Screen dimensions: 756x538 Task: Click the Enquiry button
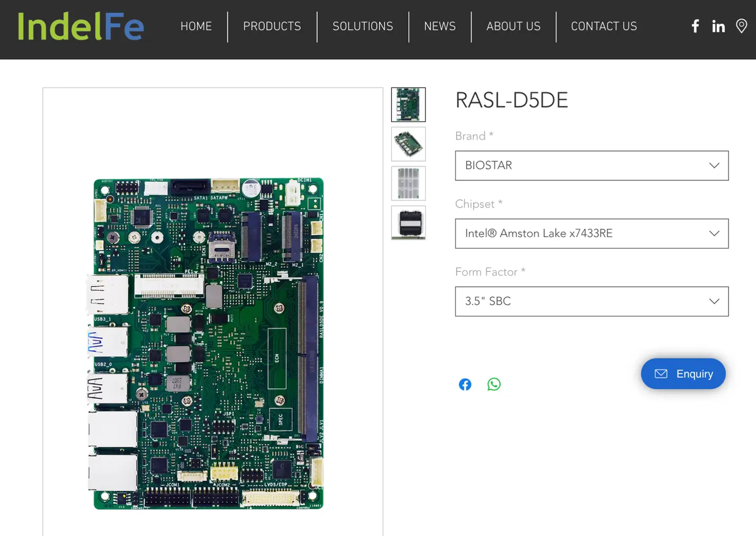click(x=683, y=374)
